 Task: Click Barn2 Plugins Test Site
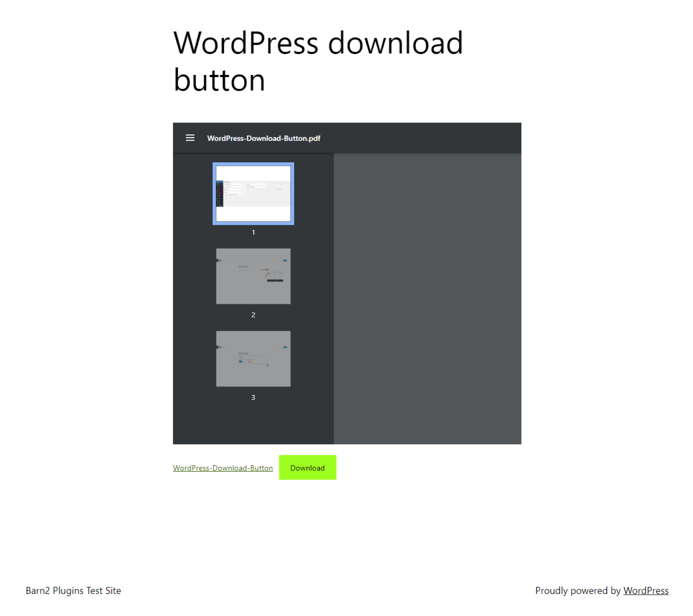[x=73, y=591]
